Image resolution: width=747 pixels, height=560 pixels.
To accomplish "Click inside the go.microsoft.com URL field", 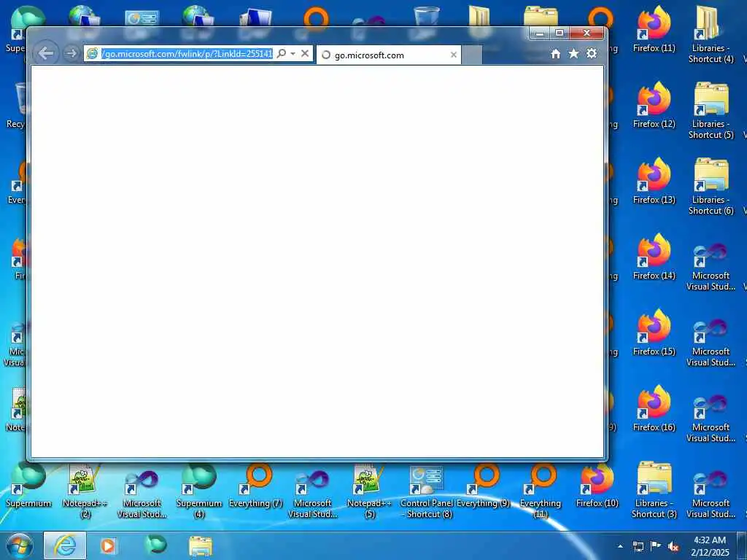I will [186, 54].
